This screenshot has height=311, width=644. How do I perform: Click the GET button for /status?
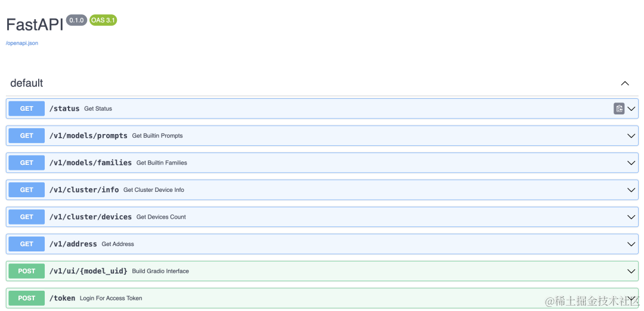pyautogui.click(x=27, y=108)
